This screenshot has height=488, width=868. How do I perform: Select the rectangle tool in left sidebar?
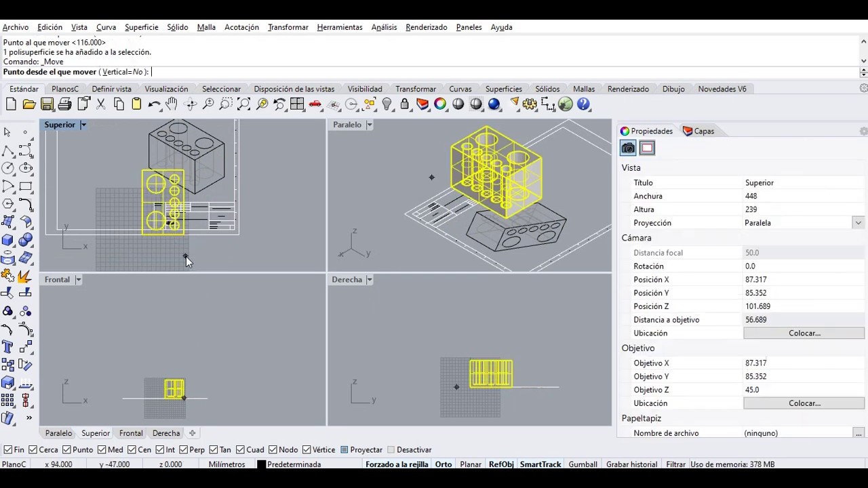[26, 186]
